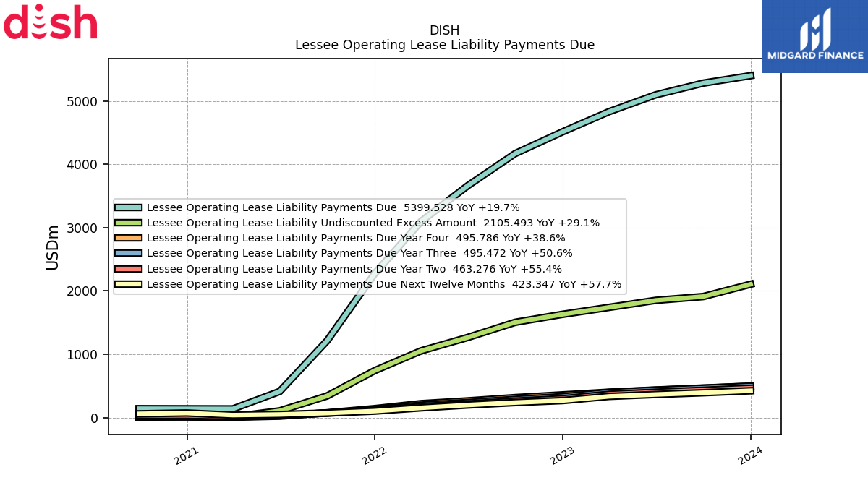Click subtitle 'Lessee Operating Lease Liability Payments Due'
Viewport: 868px width, 488px height.
[x=445, y=45]
